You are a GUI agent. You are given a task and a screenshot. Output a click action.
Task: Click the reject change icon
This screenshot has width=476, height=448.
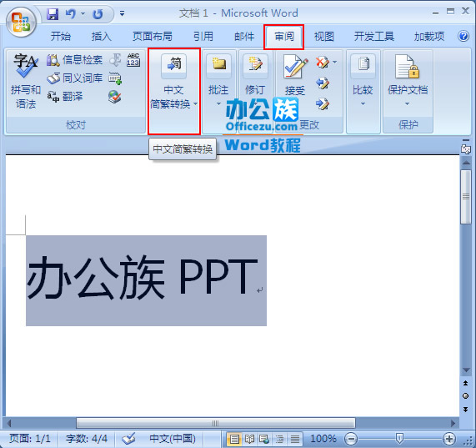(x=322, y=63)
